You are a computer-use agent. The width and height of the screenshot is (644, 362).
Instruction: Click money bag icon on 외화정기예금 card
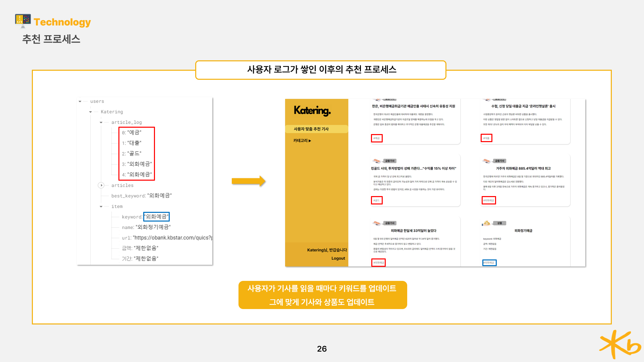[486, 223]
